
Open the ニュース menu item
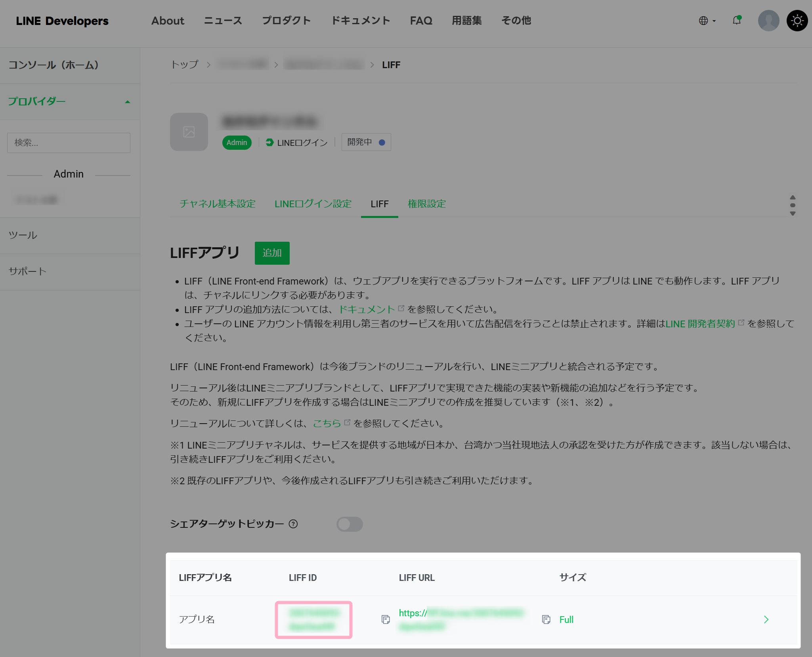coord(223,21)
